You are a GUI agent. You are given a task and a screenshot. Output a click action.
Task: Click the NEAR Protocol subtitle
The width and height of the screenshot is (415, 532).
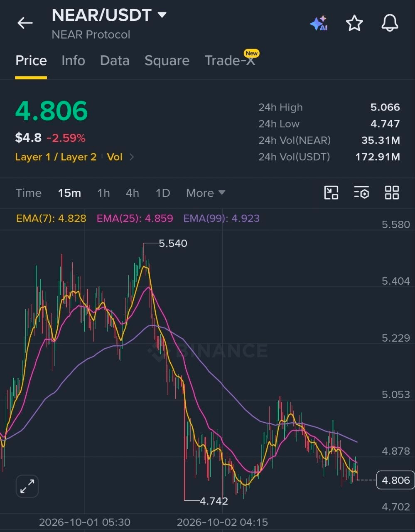tap(91, 34)
